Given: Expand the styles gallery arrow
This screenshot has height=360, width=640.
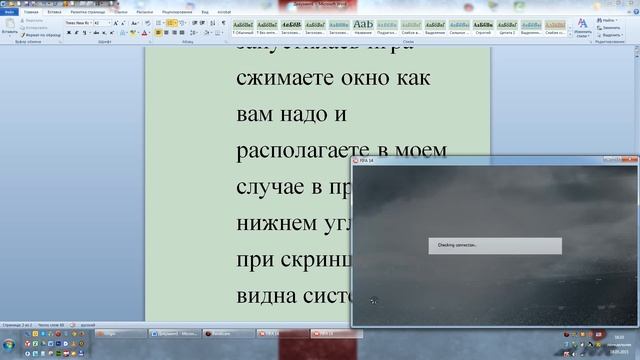Looking at the screenshot, I should click(570, 34).
